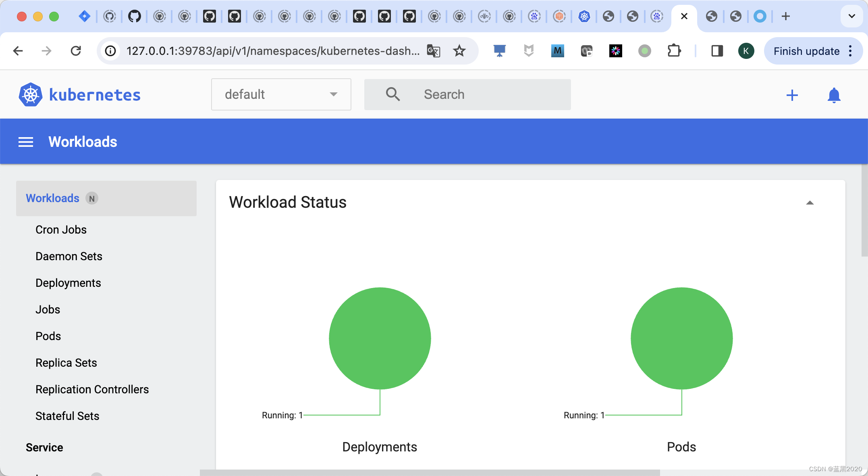Image resolution: width=868 pixels, height=476 pixels.
Task: Click the blue M extension icon
Action: 557,51
